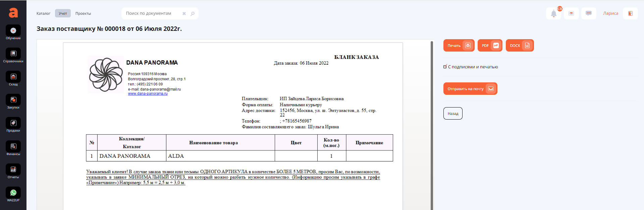Open the Справочники sidebar section
The width and height of the screenshot is (644, 210).
pyautogui.click(x=13, y=55)
